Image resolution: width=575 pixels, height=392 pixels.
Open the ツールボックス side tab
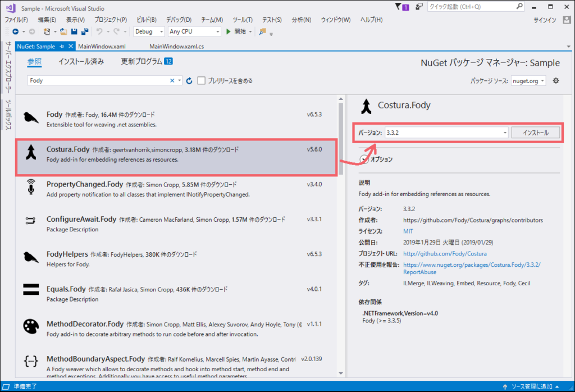click(x=8, y=115)
